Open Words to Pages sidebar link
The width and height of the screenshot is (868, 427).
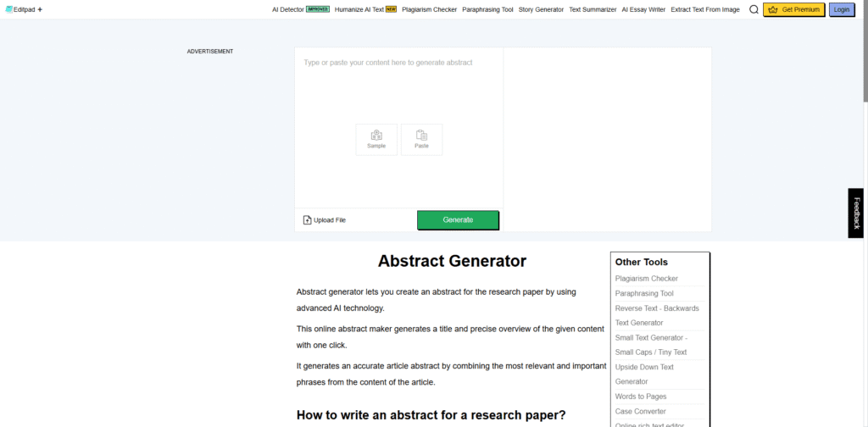(641, 396)
